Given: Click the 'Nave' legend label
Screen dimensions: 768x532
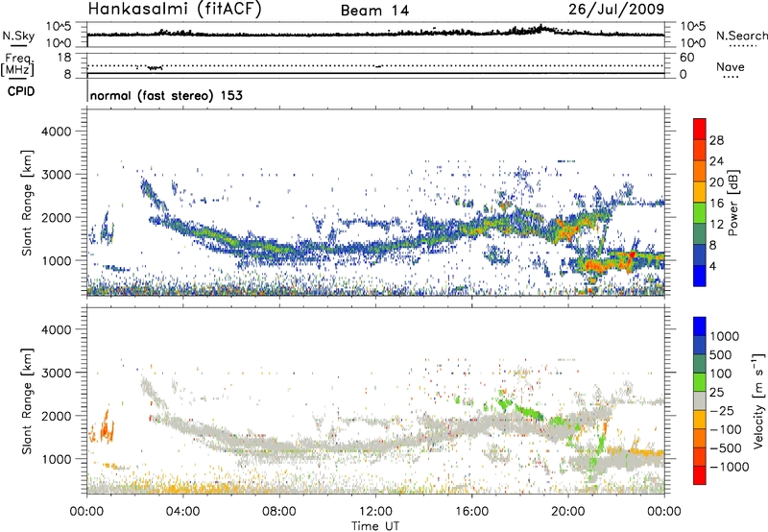Looking at the screenshot, I should (x=731, y=66).
